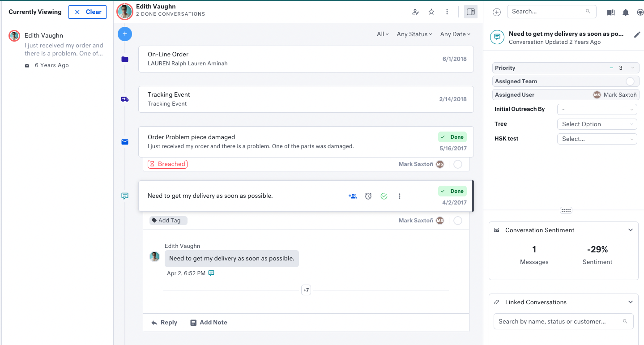
Task: Click the edit customer pencil icon next to Edith Vaughn
Action: click(415, 12)
